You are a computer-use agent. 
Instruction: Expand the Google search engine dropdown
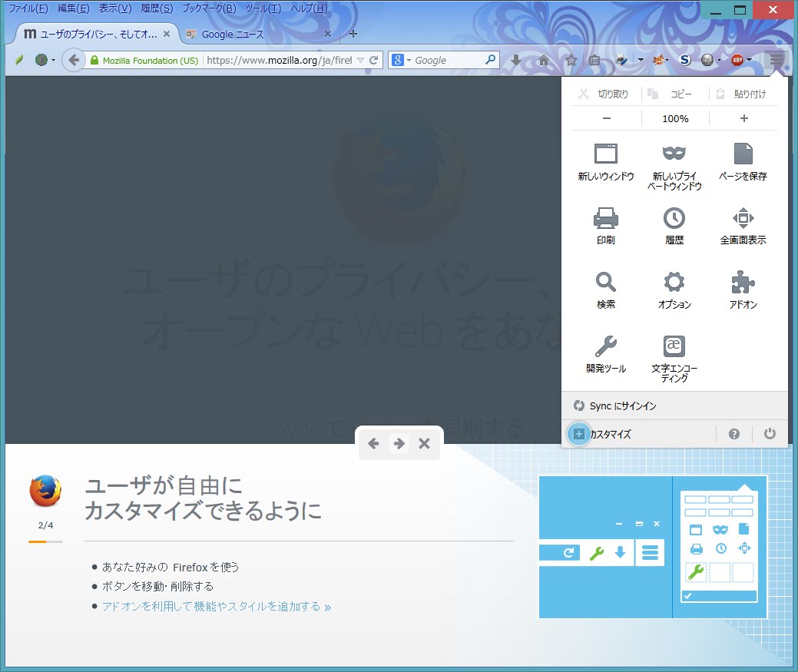point(402,60)
